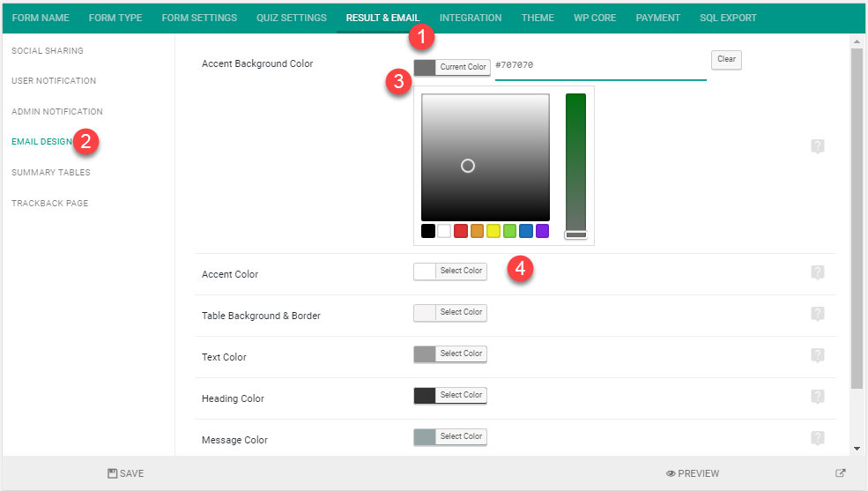Pick the blue palette swatch
868x491 pixels.
[526, 231]
